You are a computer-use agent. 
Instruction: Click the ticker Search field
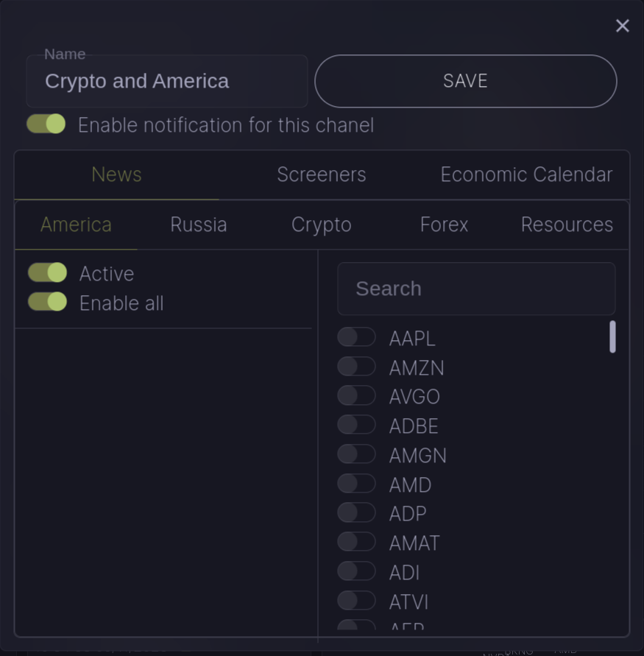(476, 289)
